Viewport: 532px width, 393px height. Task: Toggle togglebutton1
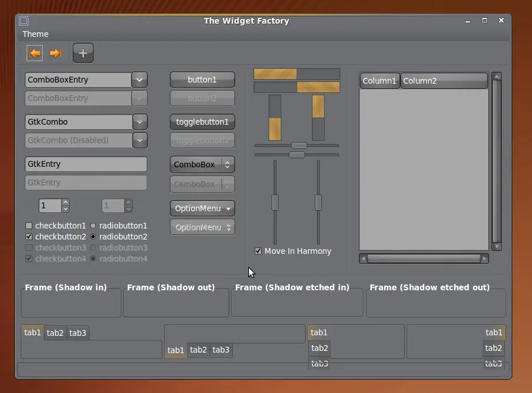[x=202, y=122]
